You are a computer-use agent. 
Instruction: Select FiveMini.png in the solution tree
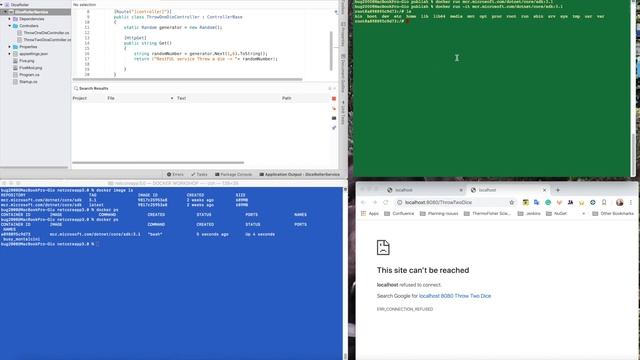click(x=31, y=68)
